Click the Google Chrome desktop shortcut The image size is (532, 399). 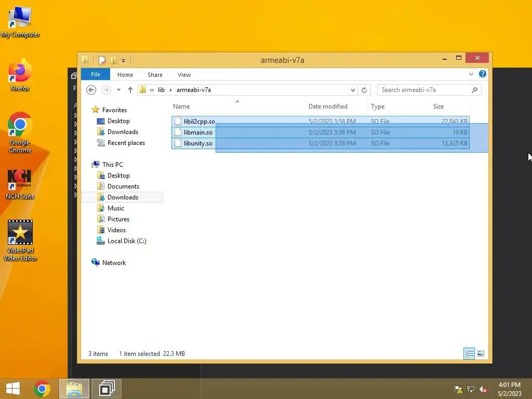20,132
